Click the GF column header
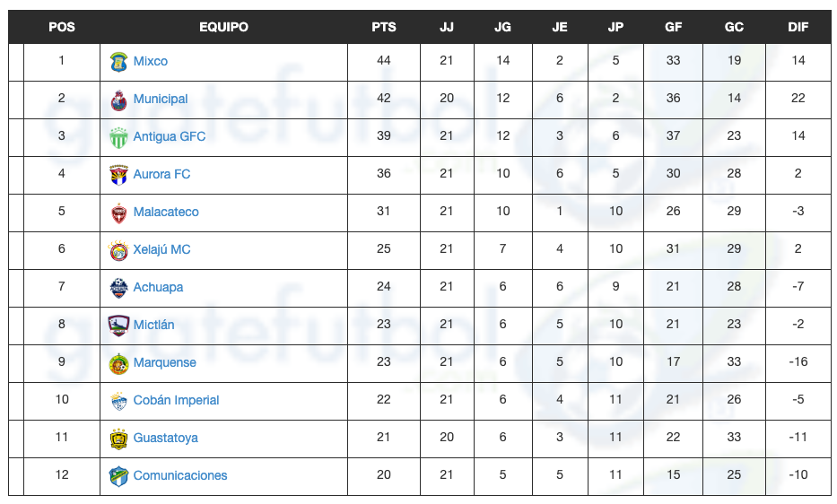 click(674, 27)
